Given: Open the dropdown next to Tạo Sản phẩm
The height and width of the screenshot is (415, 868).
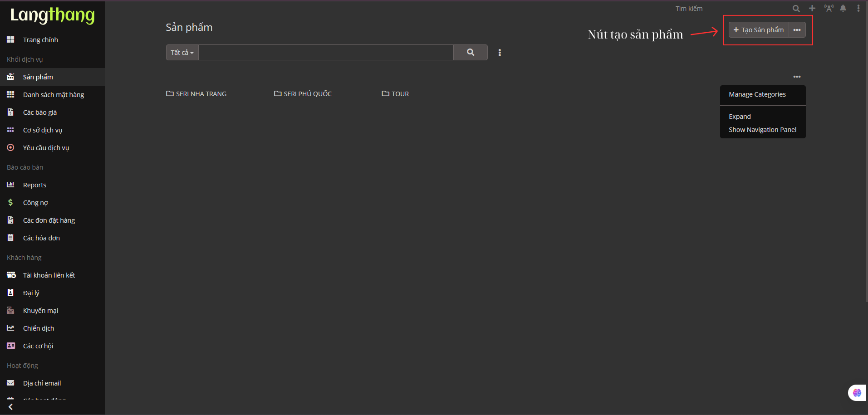Looking at the screenshot, I should [x=797, y=30].
